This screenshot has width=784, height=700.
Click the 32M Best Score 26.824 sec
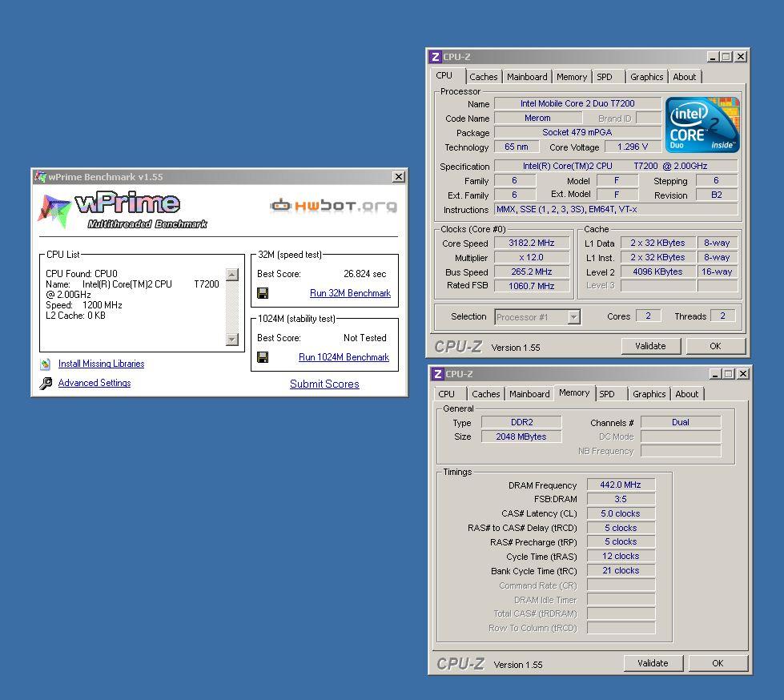[x=365, y=274]
